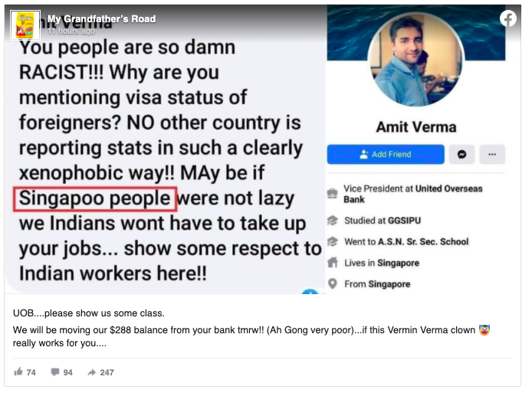Click the house Lives in icon
Screen dimensions: 532x393
point(333,263)
